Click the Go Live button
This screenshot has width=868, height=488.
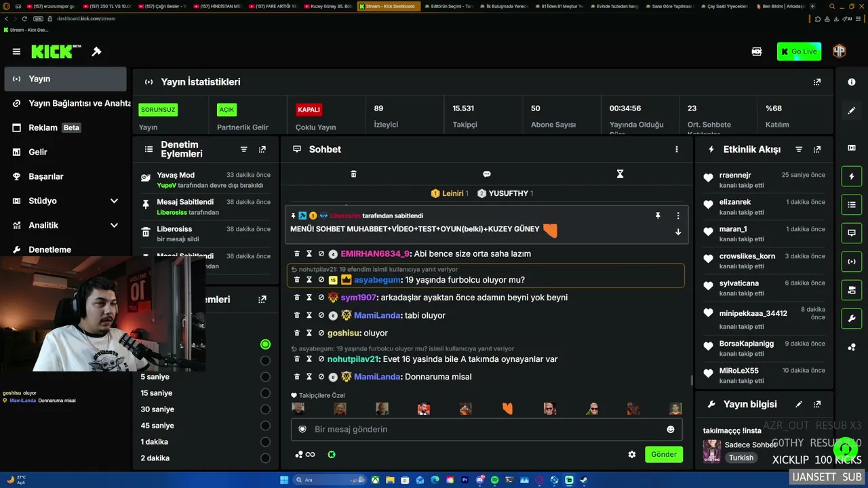pos(799,52)
